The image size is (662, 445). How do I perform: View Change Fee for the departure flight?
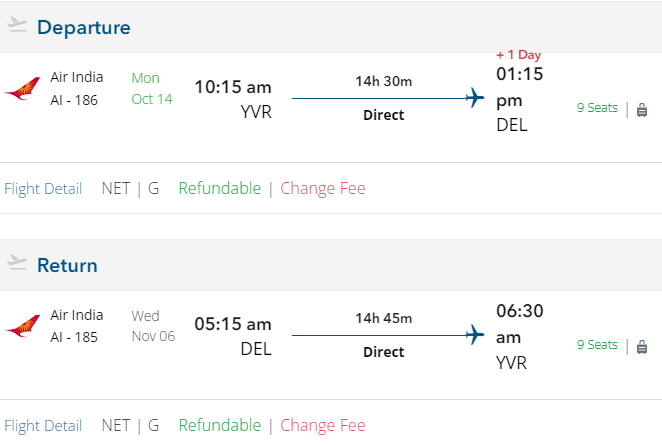point(323,188)
